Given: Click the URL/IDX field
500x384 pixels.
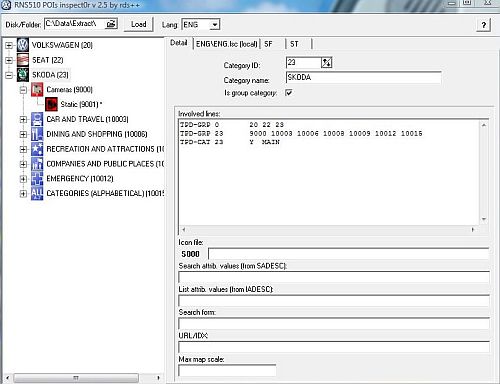Looking at the screenshot, I should (334, 347).
